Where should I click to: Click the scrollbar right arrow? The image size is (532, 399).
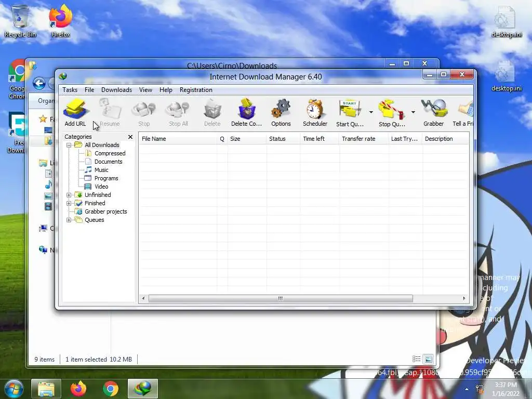pyautogui.click(x=464, y=299)
